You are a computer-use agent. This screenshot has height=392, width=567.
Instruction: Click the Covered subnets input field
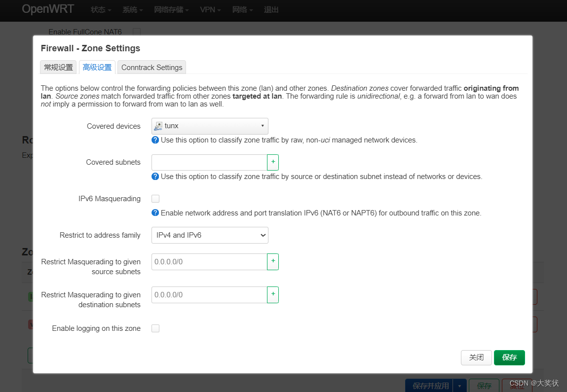[x=209, y=162]
